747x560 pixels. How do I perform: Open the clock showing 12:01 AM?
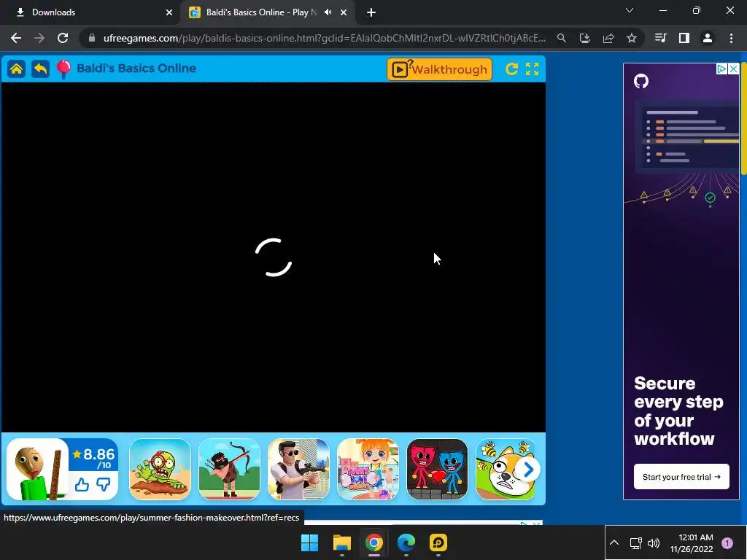pyautogui.click(x=692, y=542)
